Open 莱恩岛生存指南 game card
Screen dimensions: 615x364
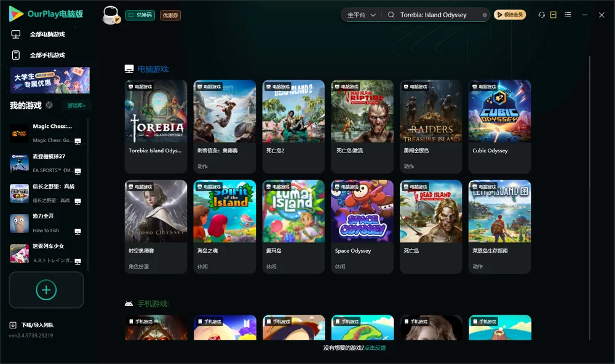499,227
